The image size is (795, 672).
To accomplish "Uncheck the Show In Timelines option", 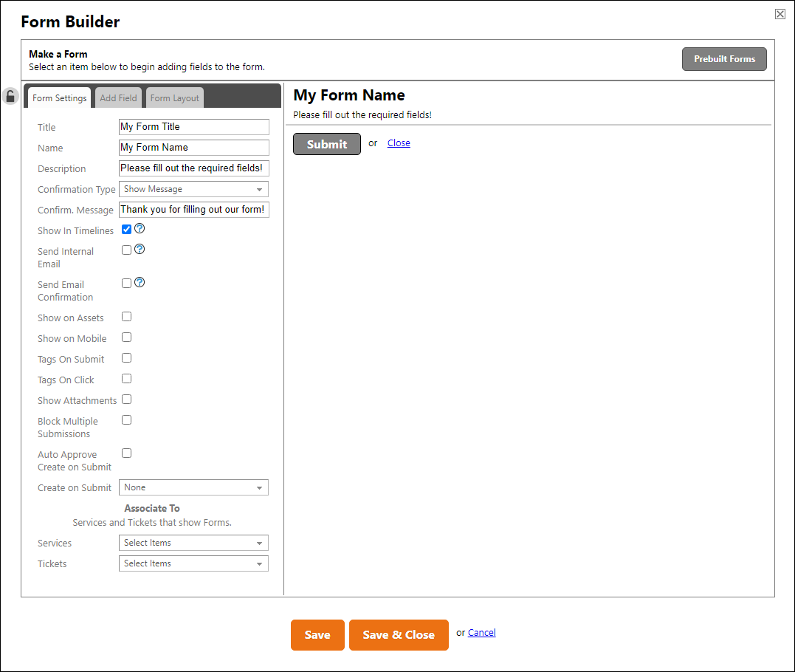I will [126, 229].
